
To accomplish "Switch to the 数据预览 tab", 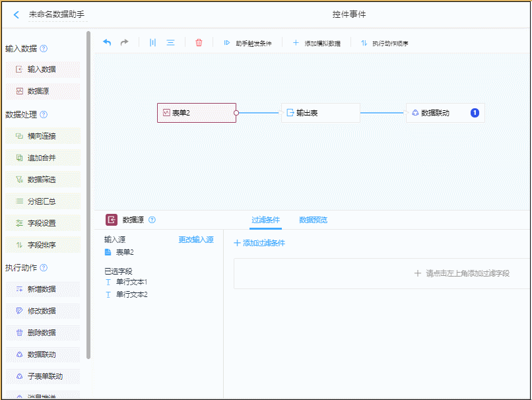I will tap(313, 220).
